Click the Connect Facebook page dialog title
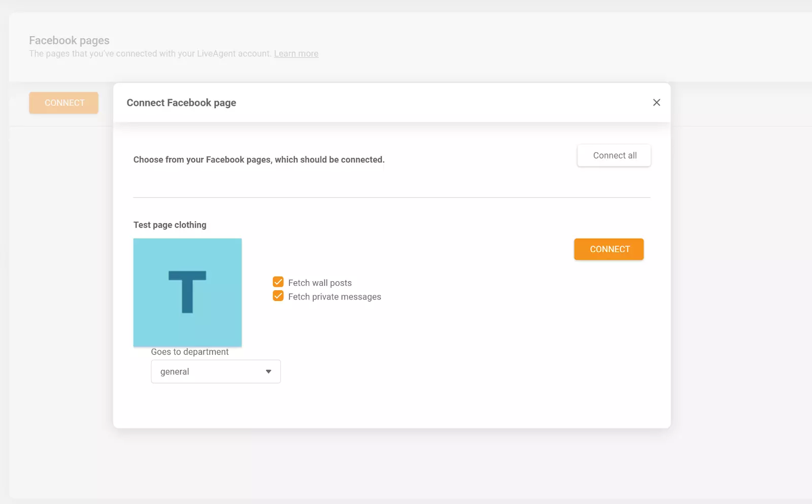The height and width of the screenshot is (504, 812). [181, 103]
